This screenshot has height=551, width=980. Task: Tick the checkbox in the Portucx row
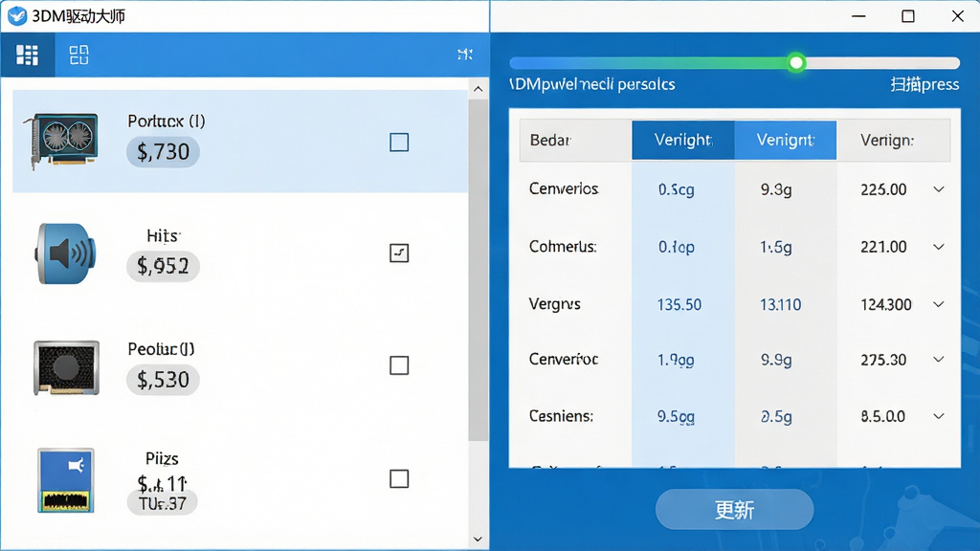tap(399, 143)
